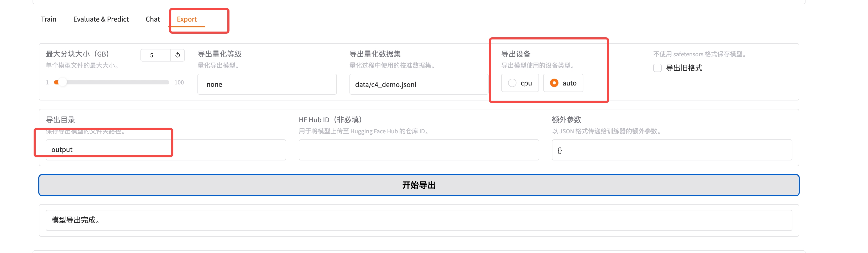Click the 模型导出完成 status output box

point(419,220)
